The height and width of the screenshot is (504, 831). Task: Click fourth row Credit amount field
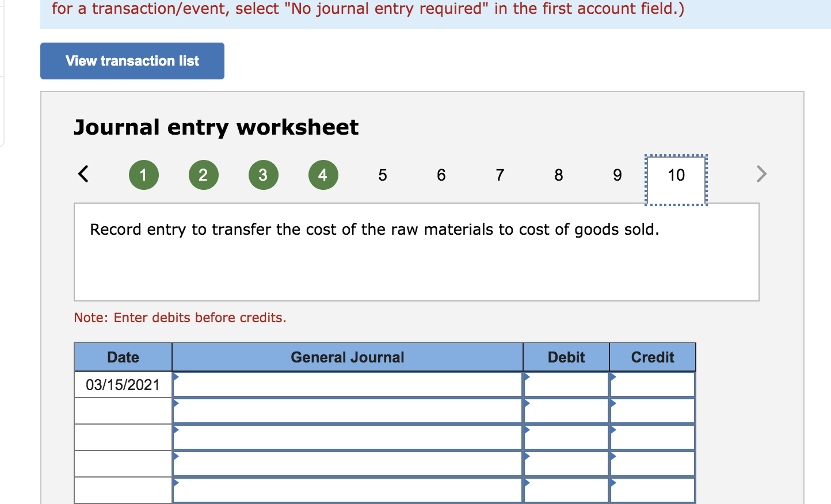coord(653,464)
